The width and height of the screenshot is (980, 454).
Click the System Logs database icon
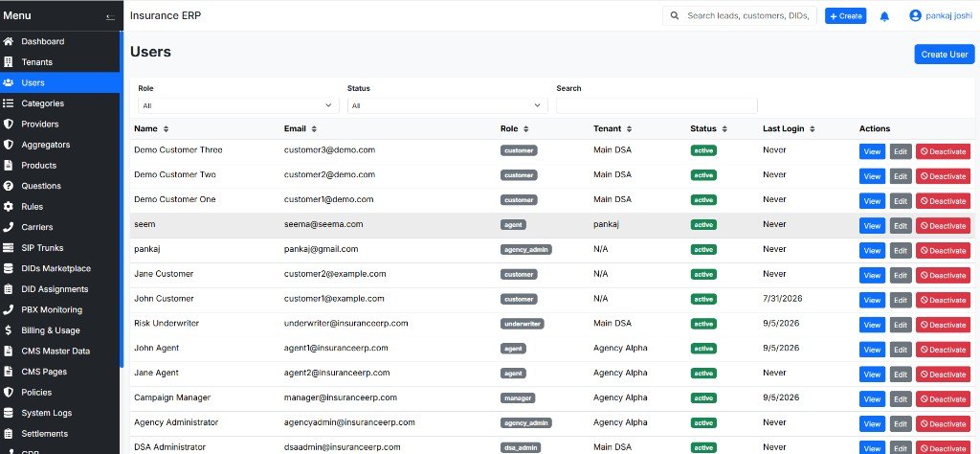point(8,413)
